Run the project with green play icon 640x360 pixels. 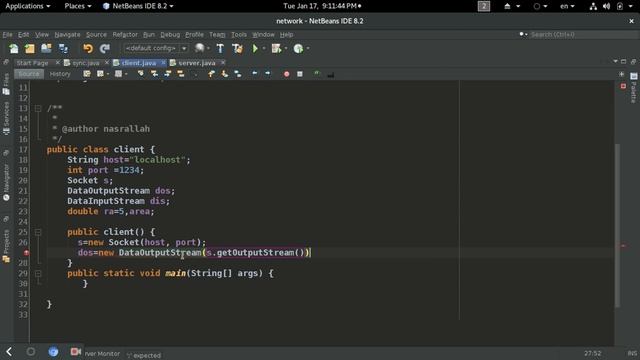pos(255,49)
